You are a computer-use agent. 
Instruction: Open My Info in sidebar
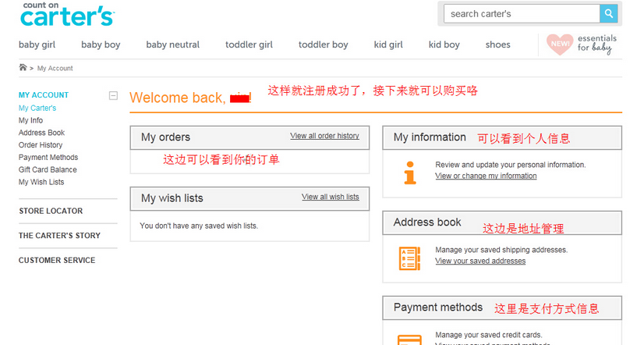(31, 120)
